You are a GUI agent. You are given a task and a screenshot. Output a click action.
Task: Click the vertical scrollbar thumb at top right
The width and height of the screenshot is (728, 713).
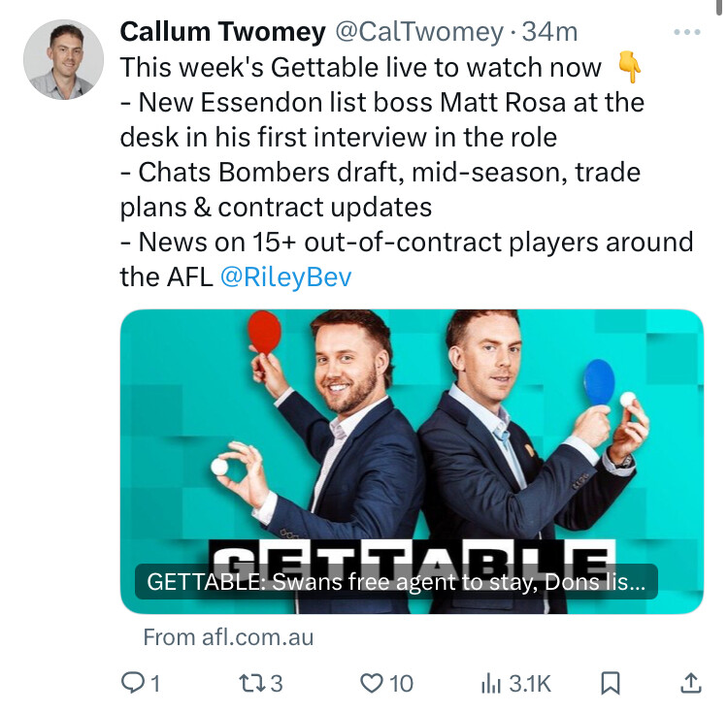(718, 8)
